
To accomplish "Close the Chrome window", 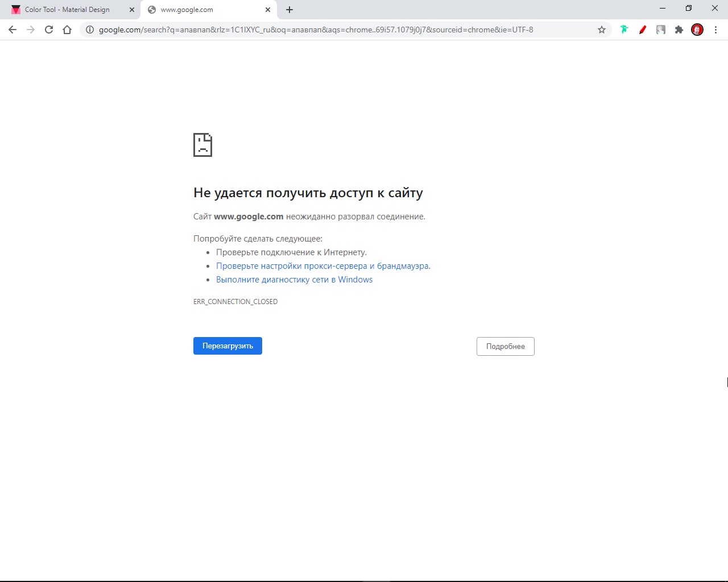I will [715, 9].
